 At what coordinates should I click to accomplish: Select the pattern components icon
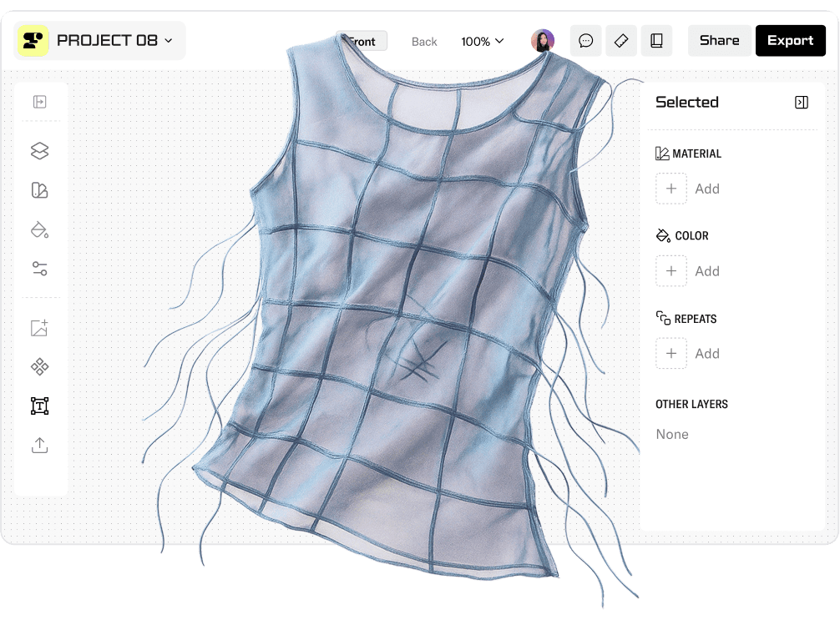click(x=39, y=367)
